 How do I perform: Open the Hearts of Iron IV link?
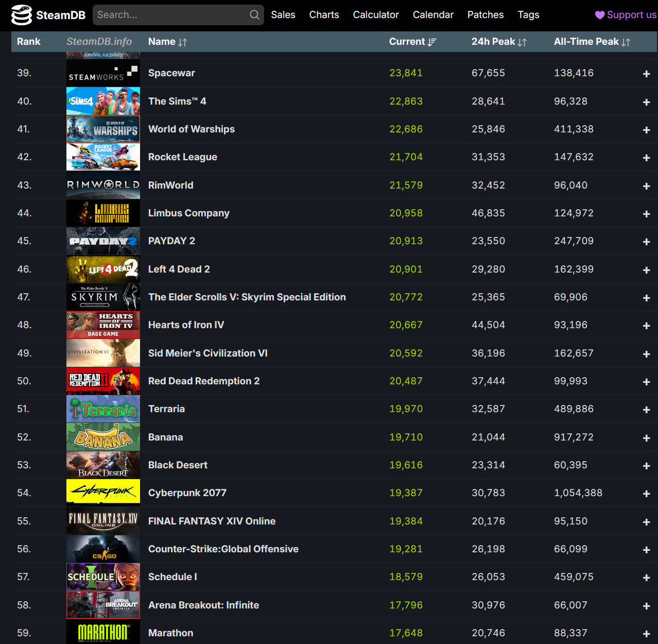186,325
